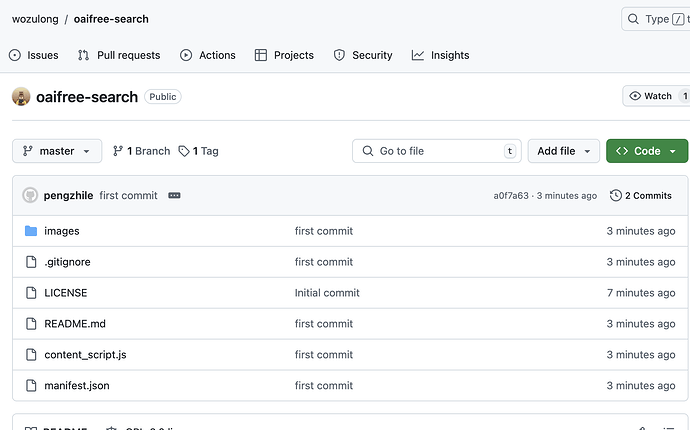Screen dimensions: 690x430
Task: Open the oaifree-search breadcrumb link
Action: pos(111,19)
